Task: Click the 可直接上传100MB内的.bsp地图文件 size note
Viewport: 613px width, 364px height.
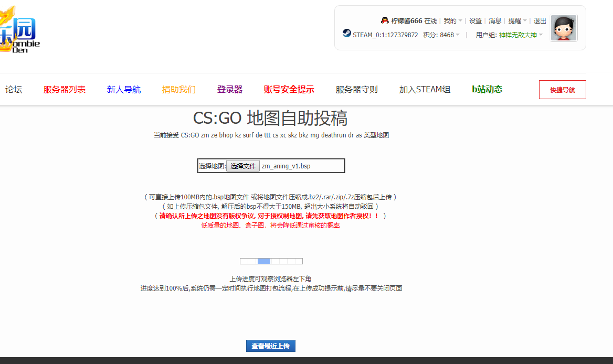Action: pos(270,197)
